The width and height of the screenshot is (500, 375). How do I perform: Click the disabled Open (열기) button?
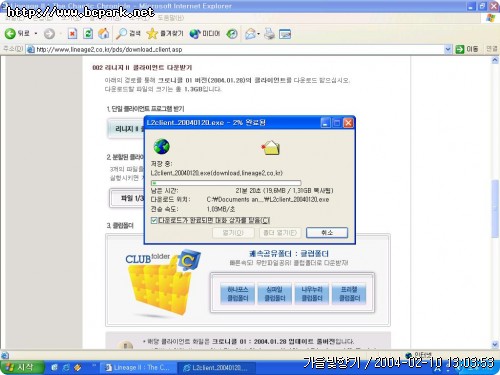pos(233,233)
